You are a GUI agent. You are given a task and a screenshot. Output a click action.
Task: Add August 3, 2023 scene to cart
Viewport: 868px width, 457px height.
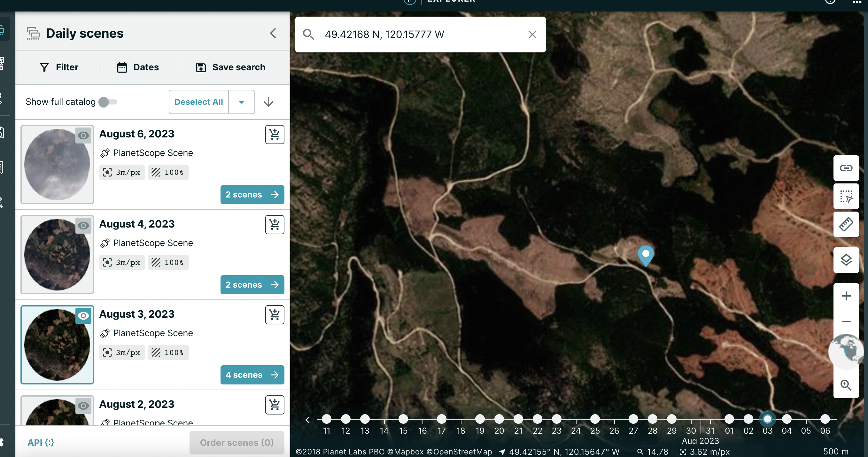pyautogui.click(x=275, y=315)
